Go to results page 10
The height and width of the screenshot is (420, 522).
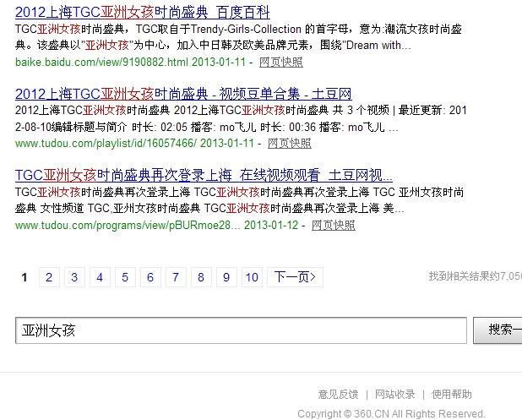(x=252, y=277)
